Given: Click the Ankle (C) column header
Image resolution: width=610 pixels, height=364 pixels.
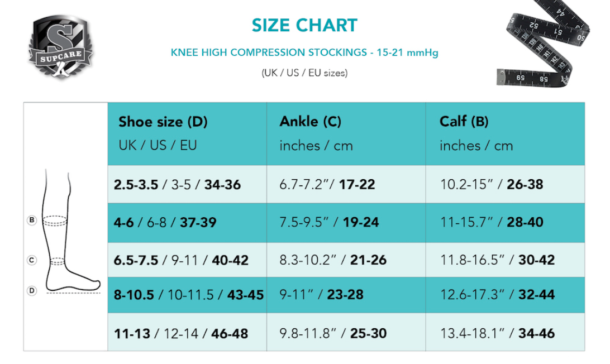Looking at the screenshot, I should coord(310,122).
